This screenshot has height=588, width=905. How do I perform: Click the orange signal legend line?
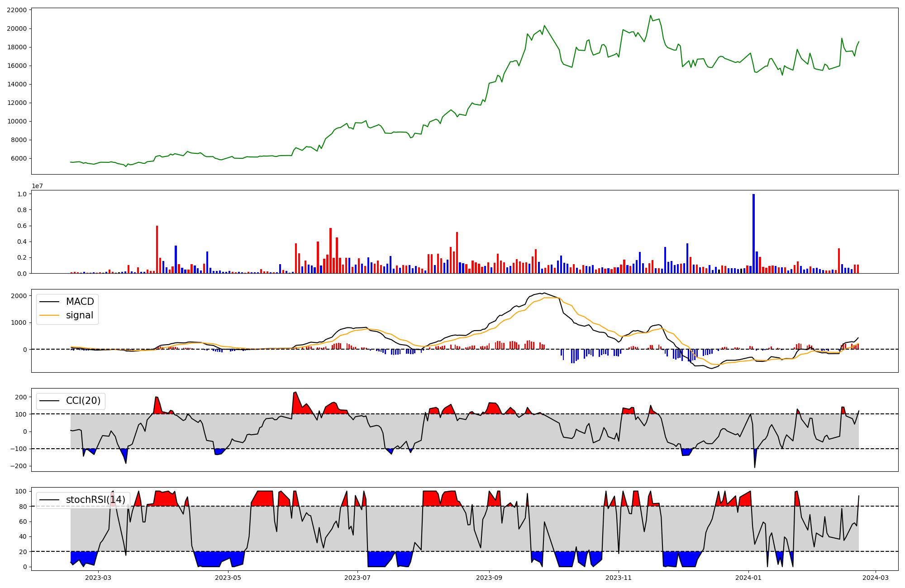click(x=49, y=315)
